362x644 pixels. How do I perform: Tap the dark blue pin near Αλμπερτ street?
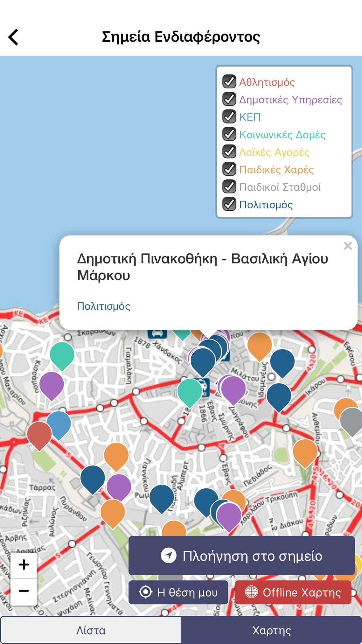pos(162,499)
